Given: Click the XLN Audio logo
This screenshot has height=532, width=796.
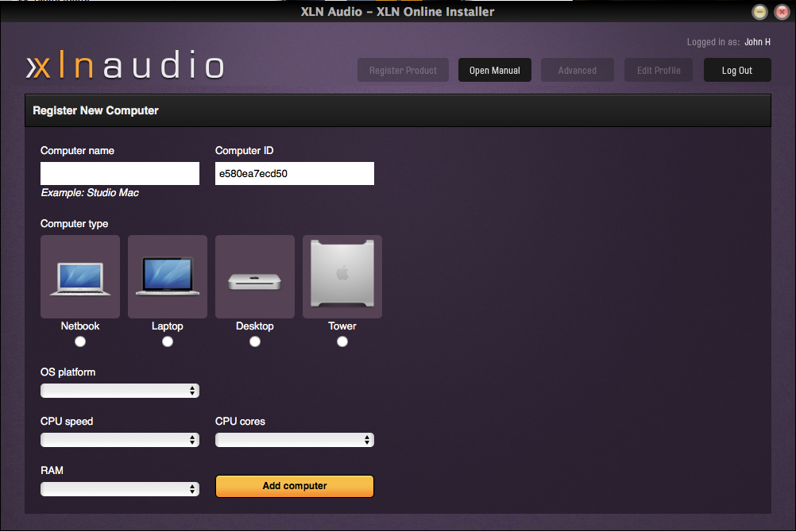Looking at the screenshot, I should pyautogui.click(x=126, y=65).
